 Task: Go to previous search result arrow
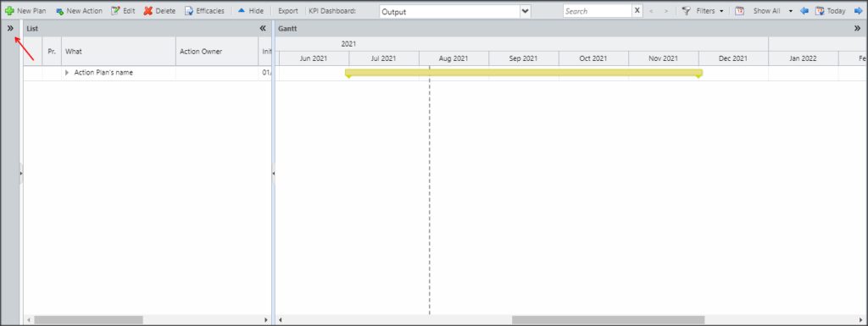[652, 11]
